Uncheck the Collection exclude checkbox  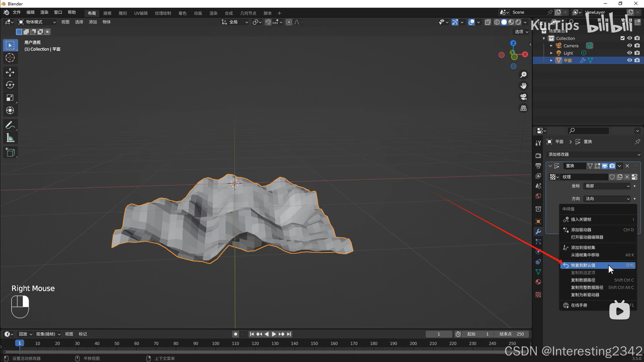pos(622,38)
